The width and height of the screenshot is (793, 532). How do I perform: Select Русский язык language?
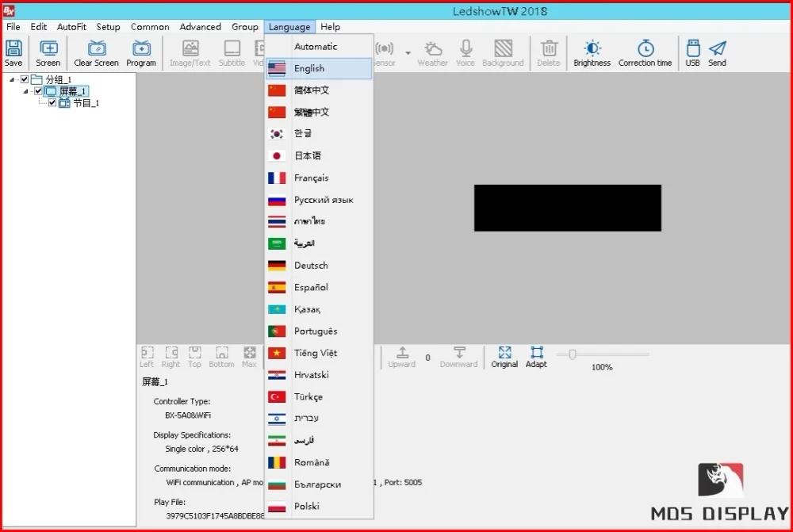coord(319,200)
